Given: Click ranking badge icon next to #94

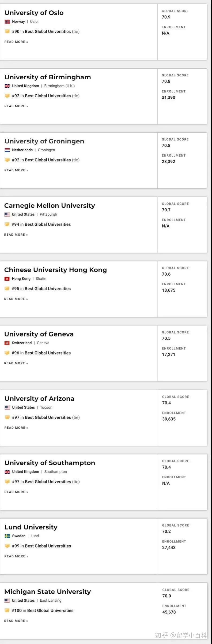Looking at the screenshot, I should 7,224.
